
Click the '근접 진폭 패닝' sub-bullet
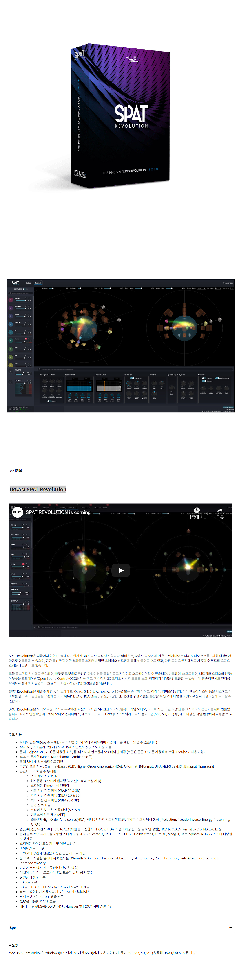[40, 805]
